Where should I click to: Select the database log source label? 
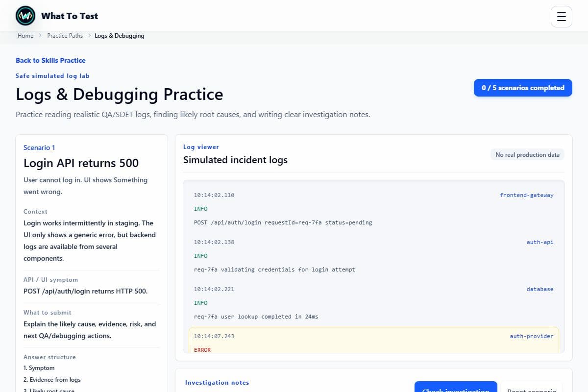tap(540, 289)
